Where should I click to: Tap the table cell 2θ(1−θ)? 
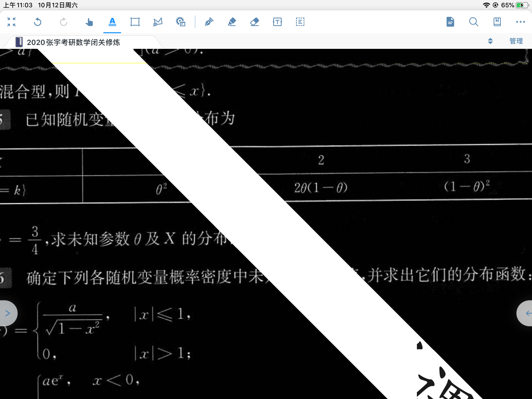click(321, 188)
